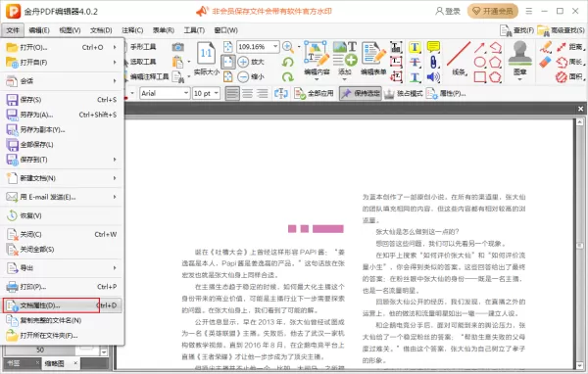This screenshot has width=588, height=374.
Task: Click the Login (登录) button
Action: pos(448,11)
